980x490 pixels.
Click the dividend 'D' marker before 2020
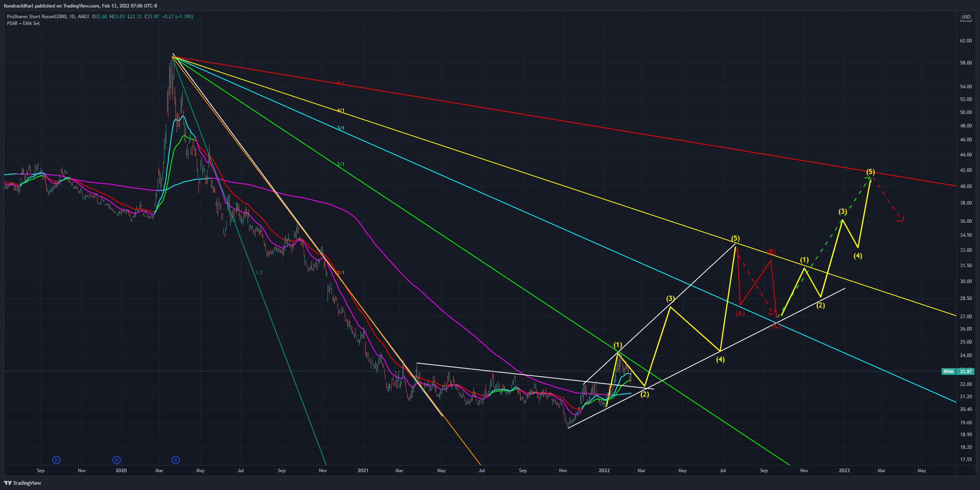116,460
